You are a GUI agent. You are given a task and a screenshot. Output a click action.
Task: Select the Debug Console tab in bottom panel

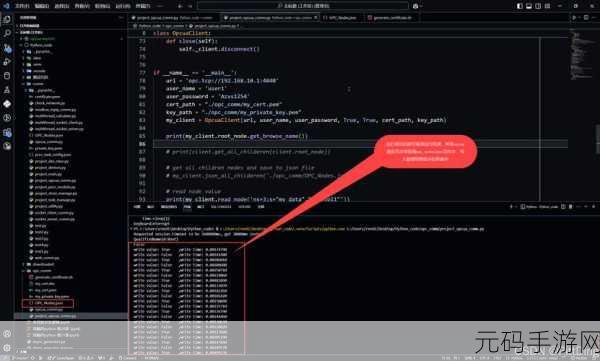(169, 207)
